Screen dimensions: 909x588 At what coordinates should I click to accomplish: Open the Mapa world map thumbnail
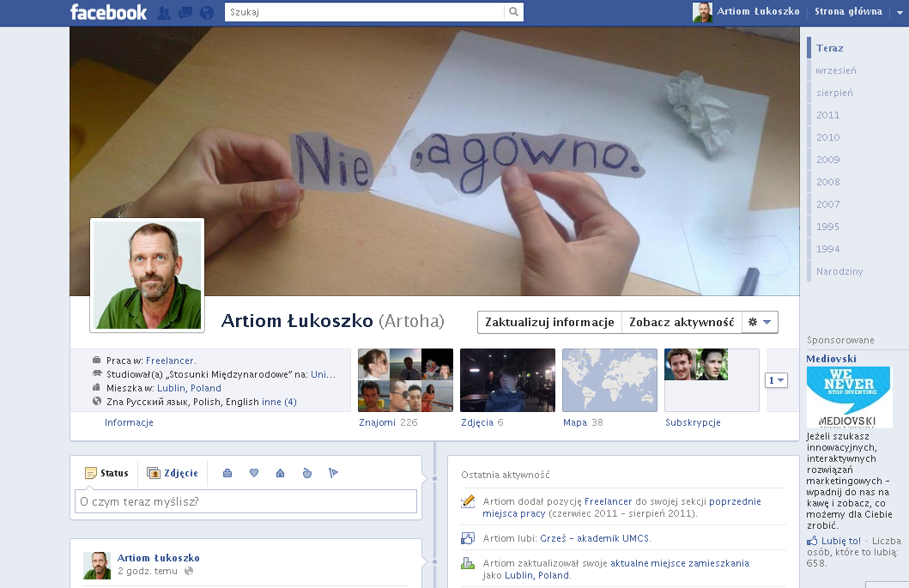(x=610, y=380)
